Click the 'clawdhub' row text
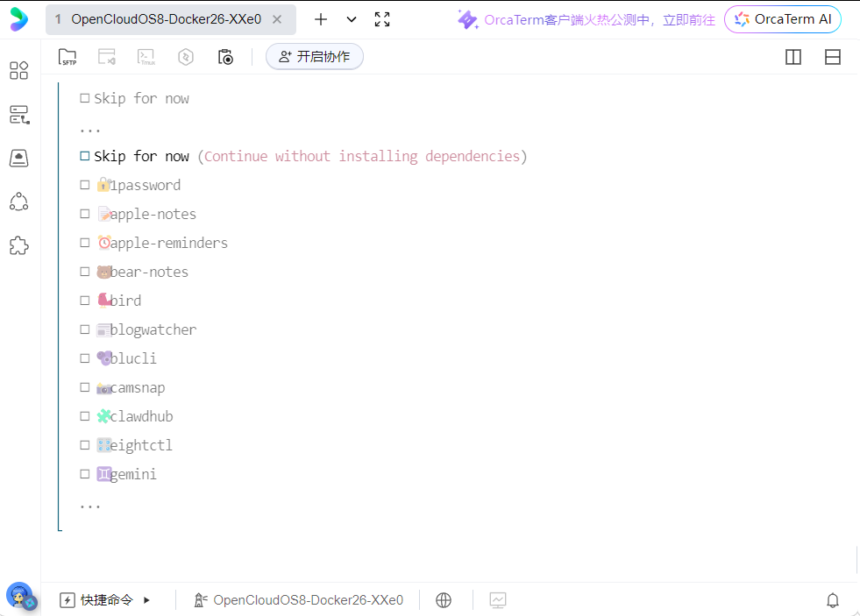 pyautogui.click(x=141, y=416)
